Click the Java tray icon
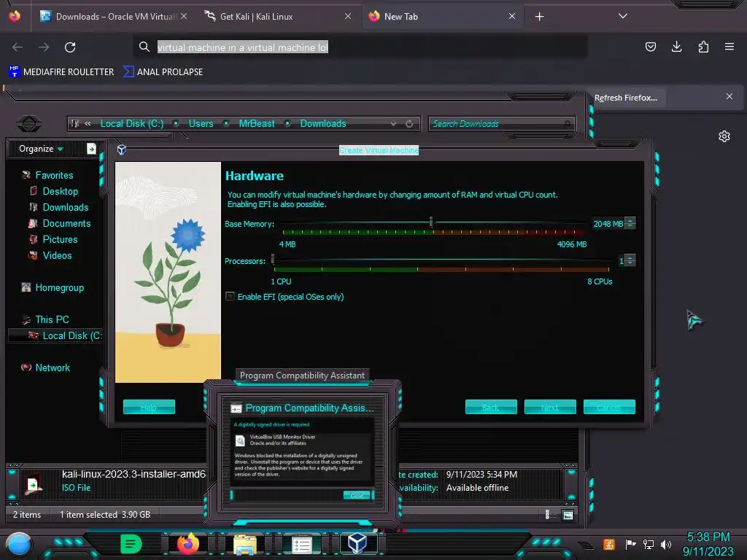747x560 pixels. pos(608,544)
